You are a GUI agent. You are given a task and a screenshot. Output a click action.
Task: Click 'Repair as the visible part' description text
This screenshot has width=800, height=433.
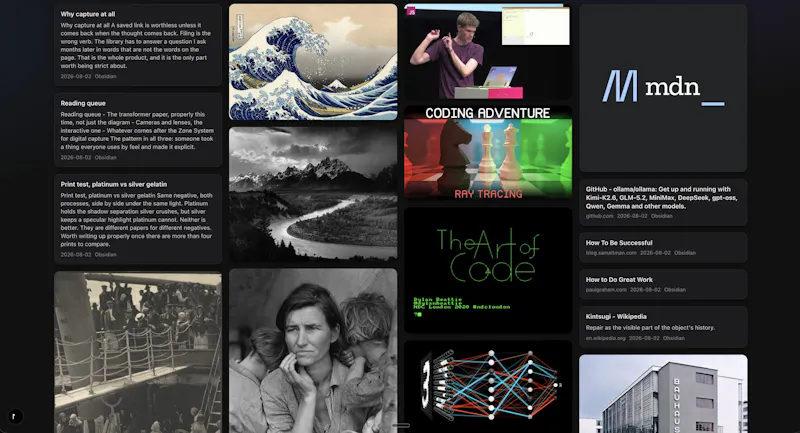(650, 327)
